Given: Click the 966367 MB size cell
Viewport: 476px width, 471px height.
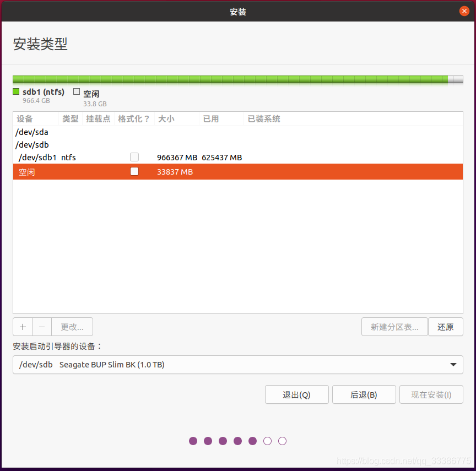Looking at the screenshot, I should coord(177,158).
